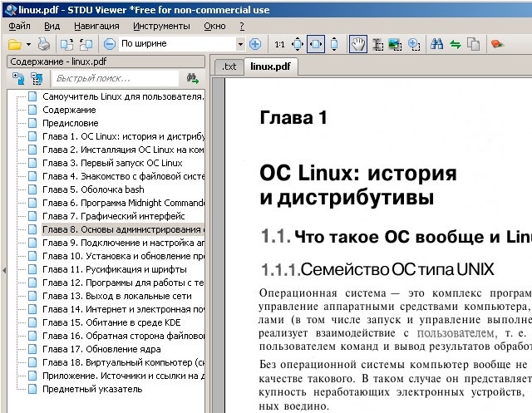Click the Print icon in toolbar
The height and width of the screenshot is (413, 532).
tap(44, 44)
